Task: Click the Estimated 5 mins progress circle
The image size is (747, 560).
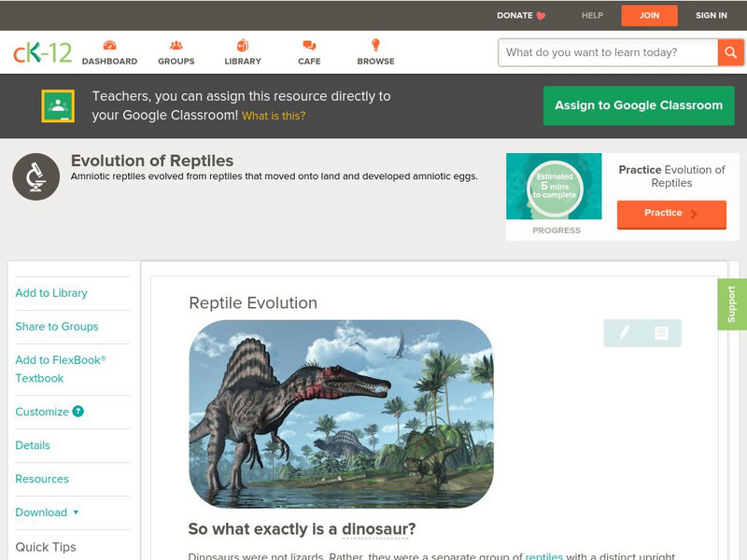Action: [x=555, y=187]
